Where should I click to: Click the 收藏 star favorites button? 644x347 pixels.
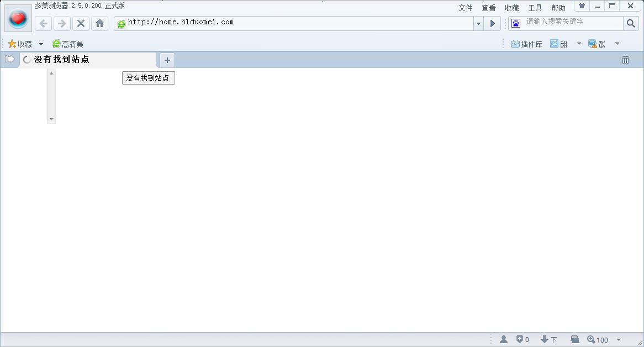point(20,44)
